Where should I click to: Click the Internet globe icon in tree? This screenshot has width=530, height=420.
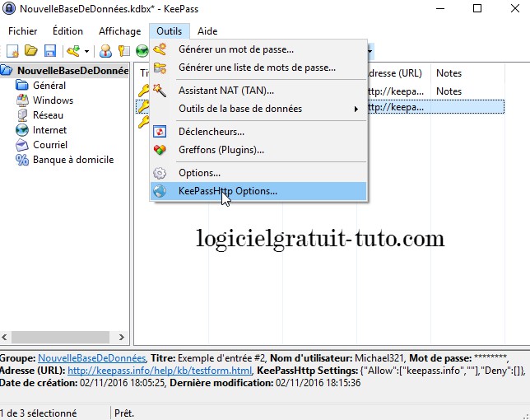click(22, 130)
